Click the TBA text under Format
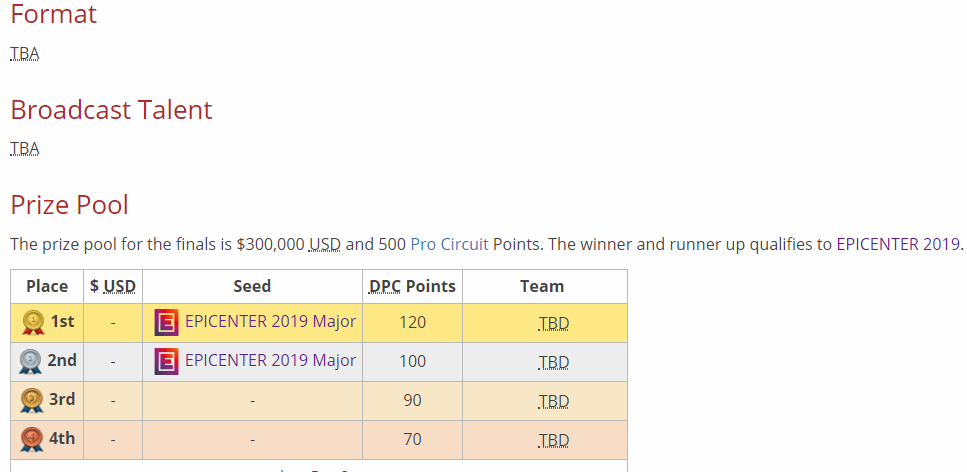 pos(25,54)
